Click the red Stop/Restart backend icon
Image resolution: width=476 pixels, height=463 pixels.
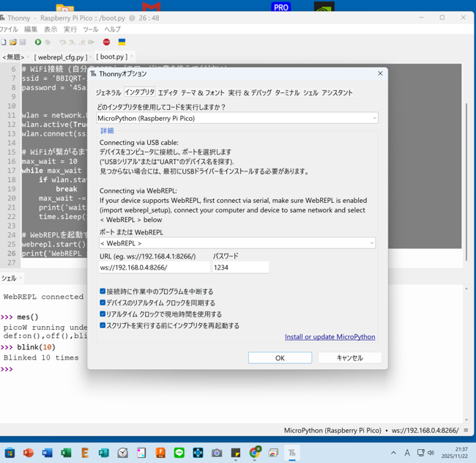coord(106,42)
